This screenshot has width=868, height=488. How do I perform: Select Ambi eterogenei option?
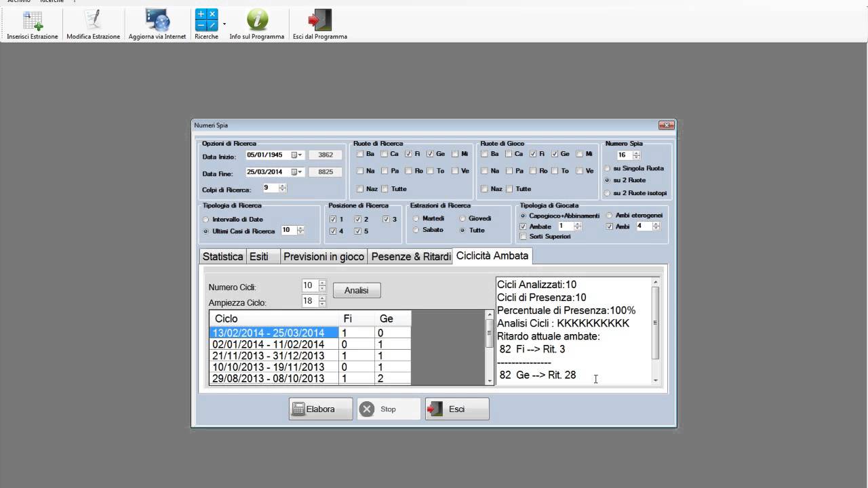[x=610, y=216]
